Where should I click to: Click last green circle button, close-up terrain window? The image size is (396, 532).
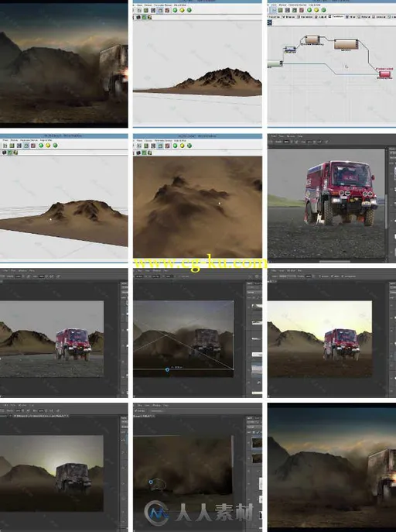click(x=189, y=146)
